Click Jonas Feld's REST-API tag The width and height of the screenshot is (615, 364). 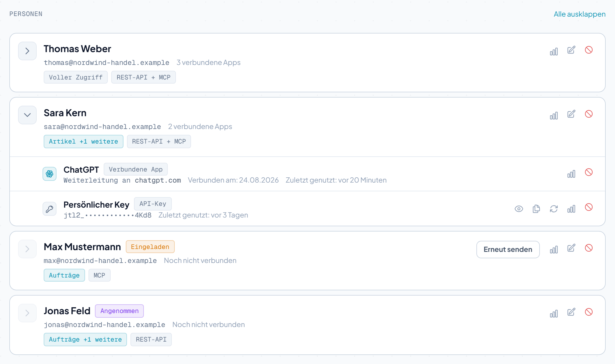click(151, 340)
